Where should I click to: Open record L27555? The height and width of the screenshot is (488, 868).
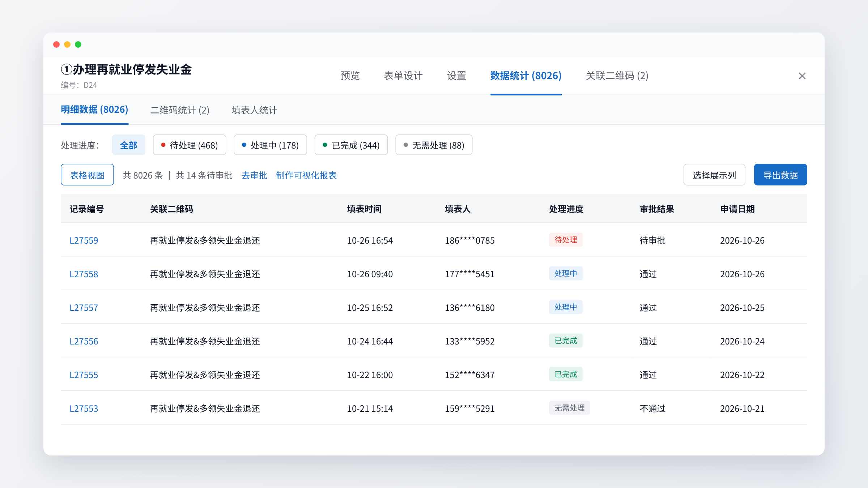(84, 375)
